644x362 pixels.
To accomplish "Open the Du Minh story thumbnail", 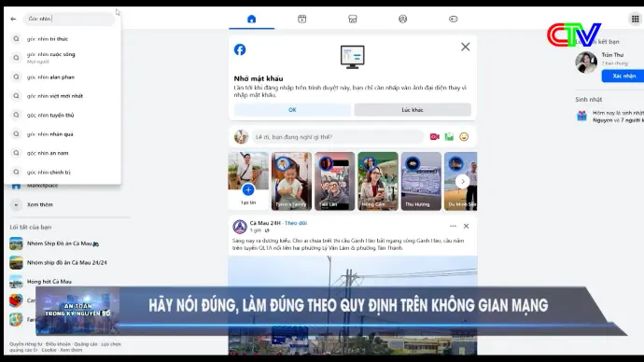I will tap(460, 181).
